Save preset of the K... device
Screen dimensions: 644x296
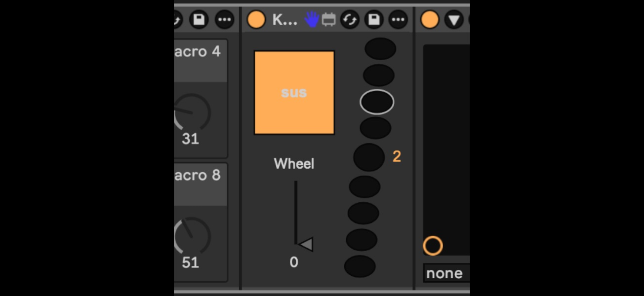(x=374, y=19)
